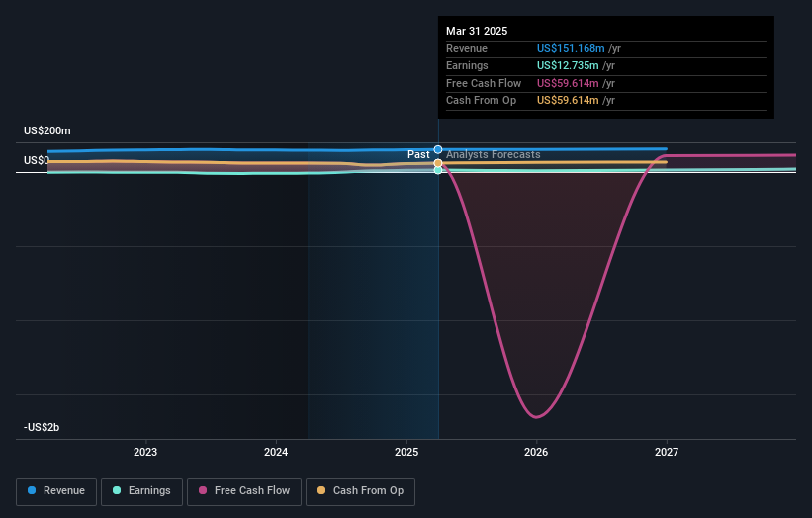Click the US$12.735m earnings value
Screen dimensions: 812x518
(x=568, y=65)
